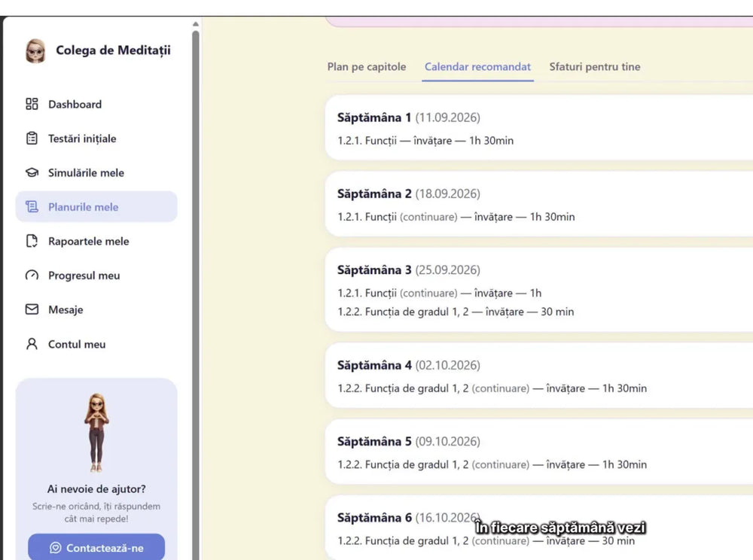753x560 pixels.
Task: Click '1.2.2. Funcția de gradul 1, 2 — învățare — 30 min'
Action: pos(456,312)
